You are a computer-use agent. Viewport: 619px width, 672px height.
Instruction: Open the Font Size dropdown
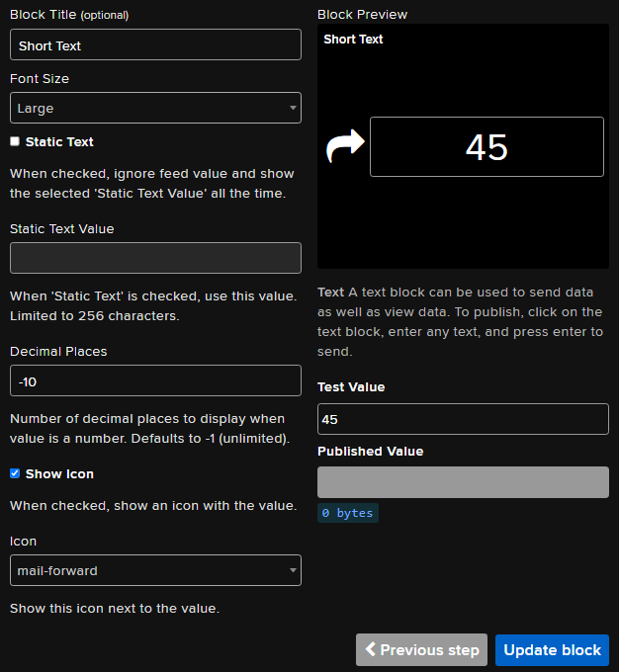coord(155,108)
